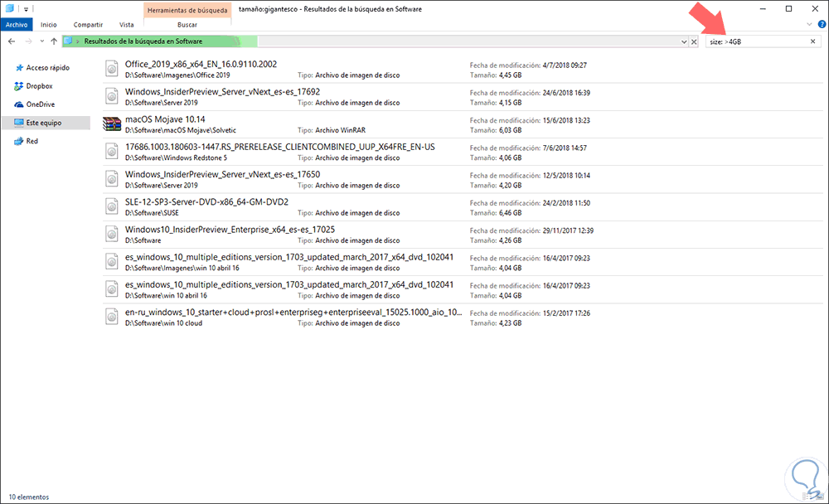Click the SLE-12-SP3-Server-DVD disc image icon
Viewport: 829px width, 504px height.
[x=112, y=206]
